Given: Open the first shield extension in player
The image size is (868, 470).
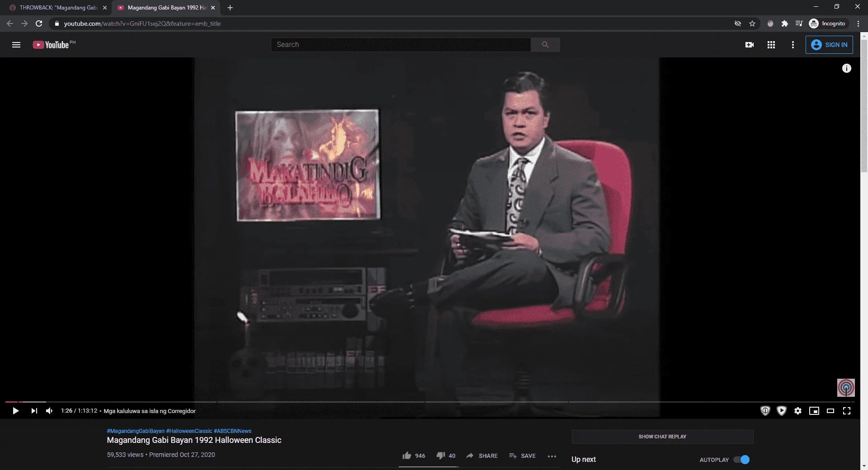Looking at the screenshot, I should (x=765, y=411).
